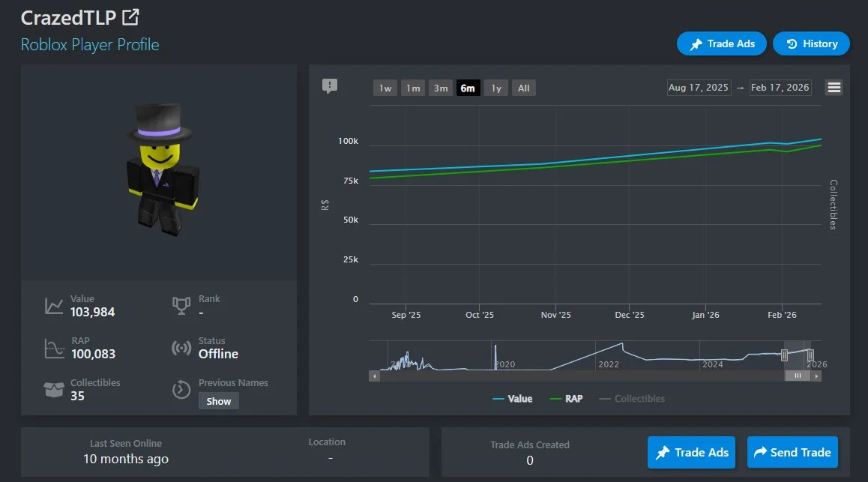
Task: Click the Status broadcast icon
Action: tap(181, 348)
